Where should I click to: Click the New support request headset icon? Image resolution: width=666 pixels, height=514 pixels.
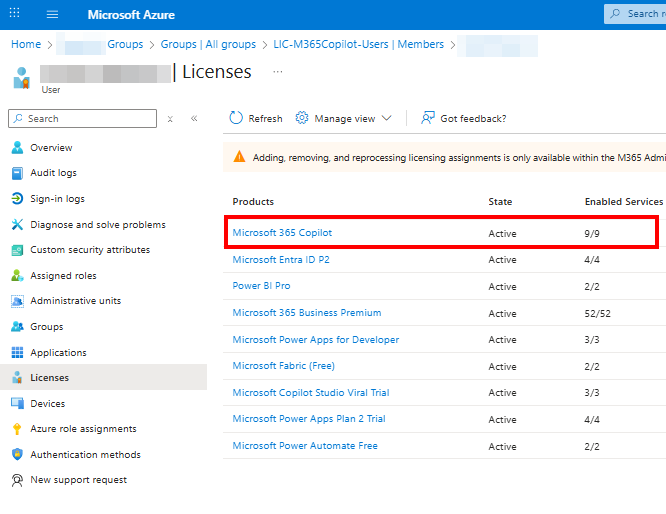click(x=17, y=480)
